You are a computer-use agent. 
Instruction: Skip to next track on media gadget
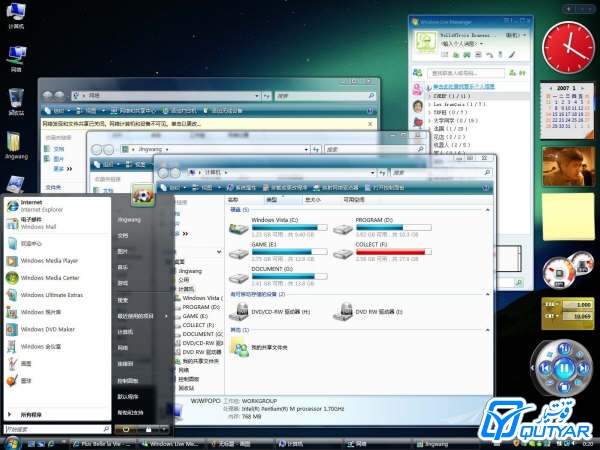pyautogui.click(x=582, y=368)
